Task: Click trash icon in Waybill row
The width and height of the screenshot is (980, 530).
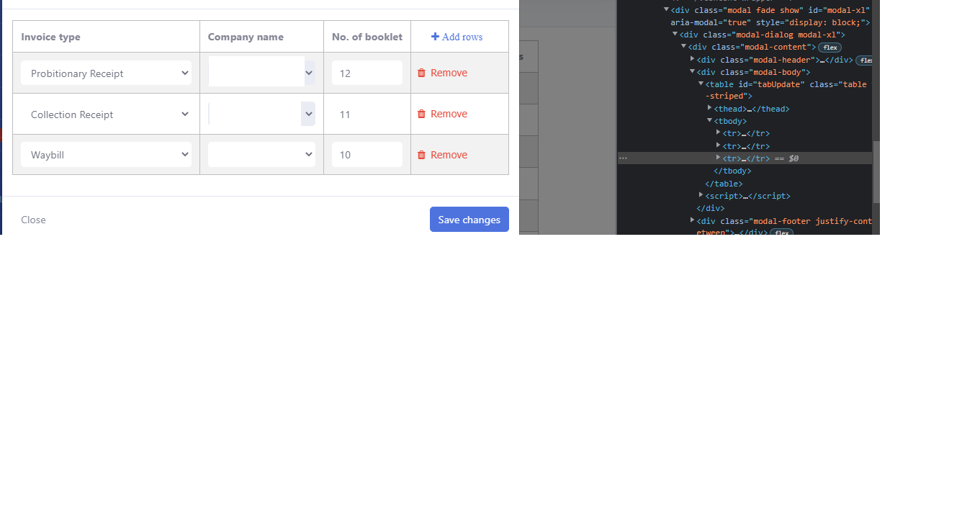Action: pos(421,155)
